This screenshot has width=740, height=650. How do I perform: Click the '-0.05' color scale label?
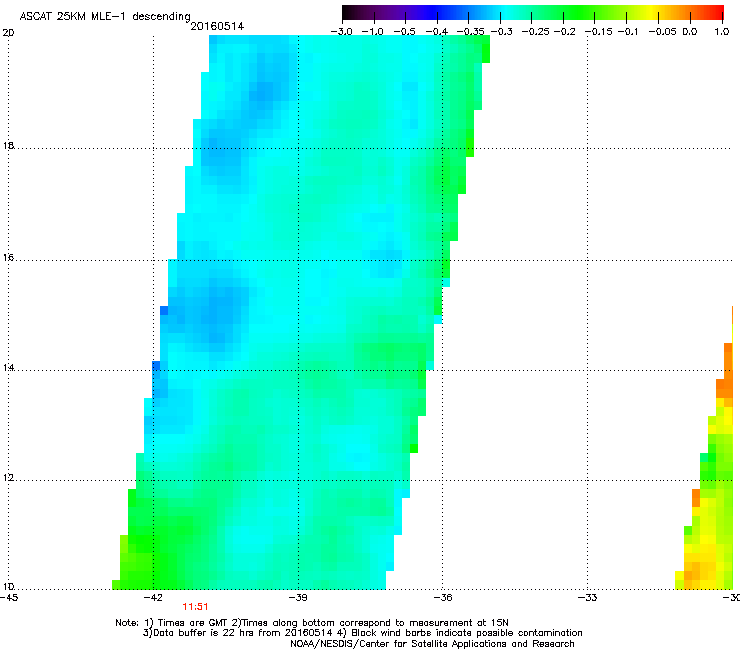[663, 32]
